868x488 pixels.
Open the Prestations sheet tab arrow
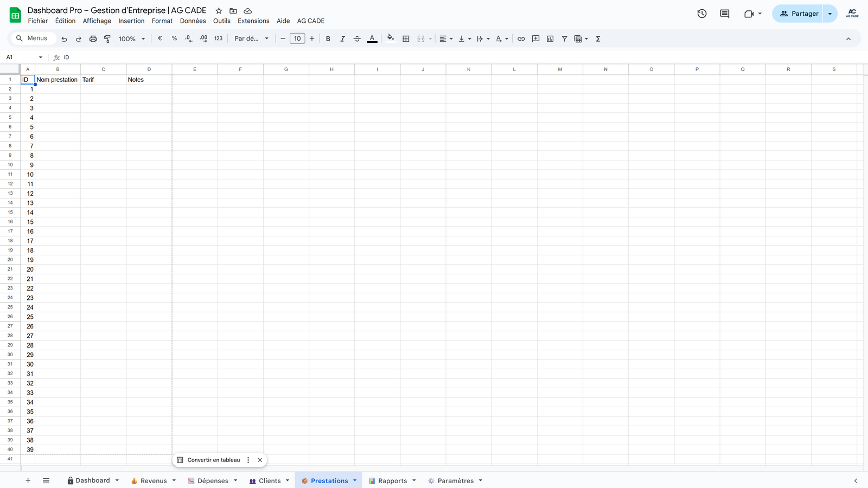point(355,480)
